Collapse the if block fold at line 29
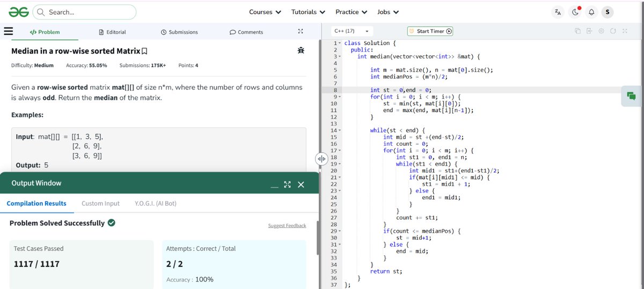 (340, 231)
